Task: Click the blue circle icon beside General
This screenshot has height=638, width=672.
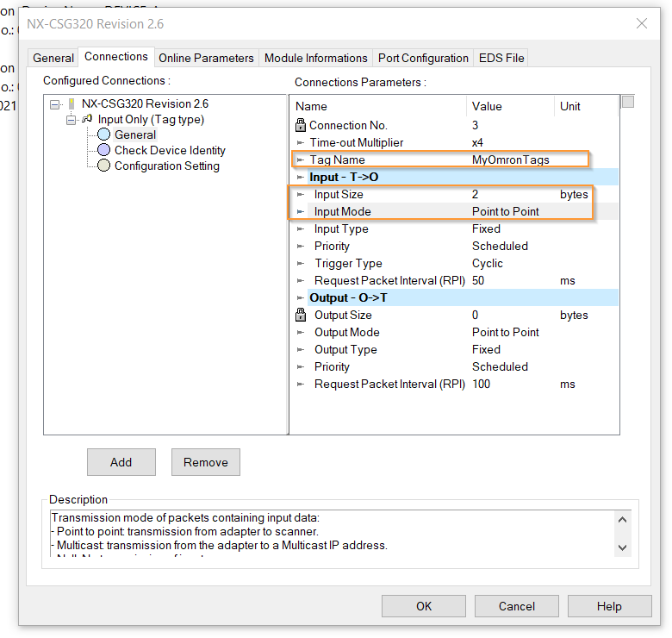Action: pyautogui.click(x=103, y=134)
